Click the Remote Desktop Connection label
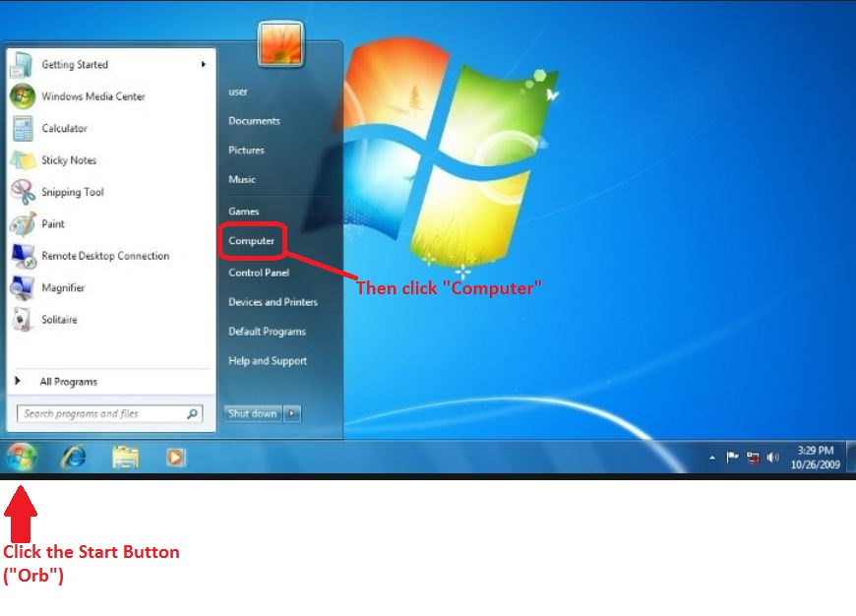 (x=105, y=256)
